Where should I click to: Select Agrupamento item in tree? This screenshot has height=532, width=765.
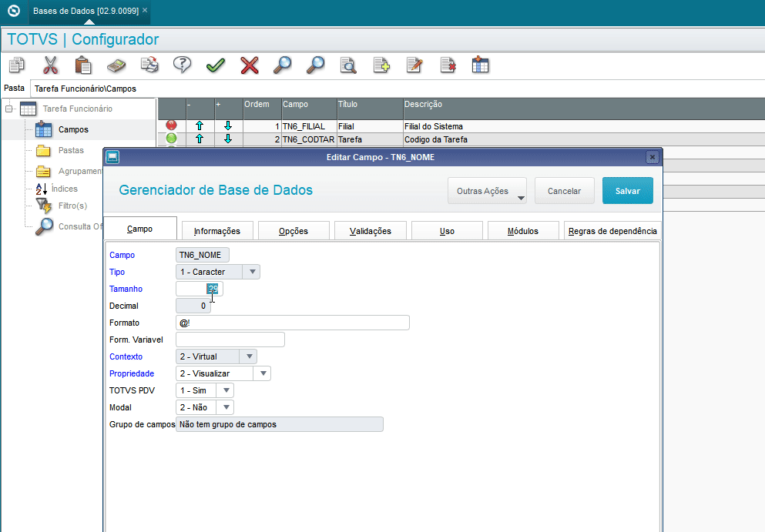click(x=80, y=171)
